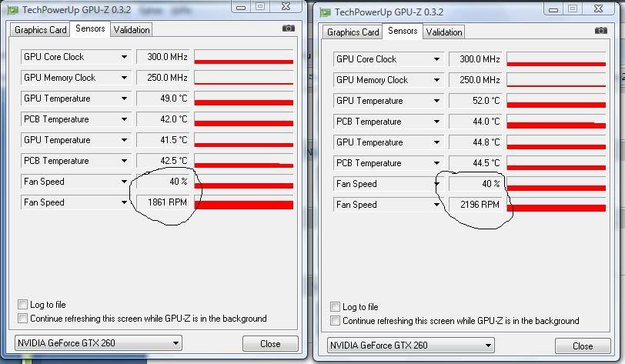
Task: Click 250.0 MHz memory clock value in right window
Action: pyautogui.click(x=476, y=80)
